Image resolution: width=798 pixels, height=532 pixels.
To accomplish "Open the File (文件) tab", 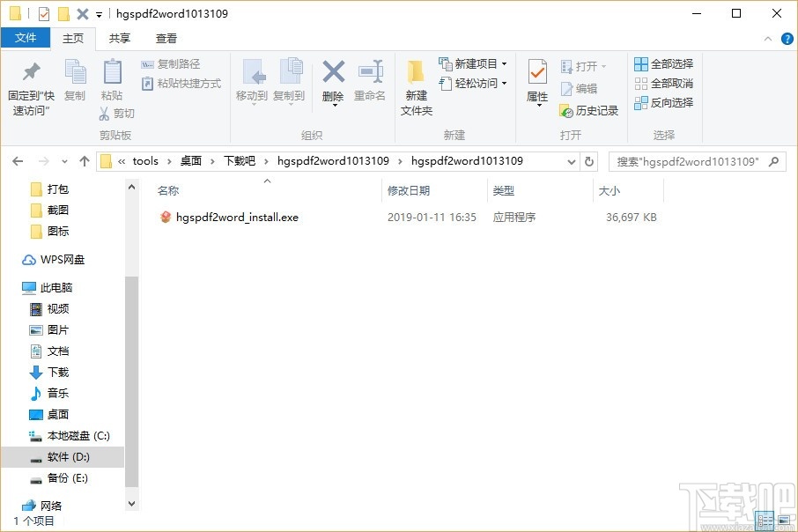I will pyautogui.click(x=26, y=38).
